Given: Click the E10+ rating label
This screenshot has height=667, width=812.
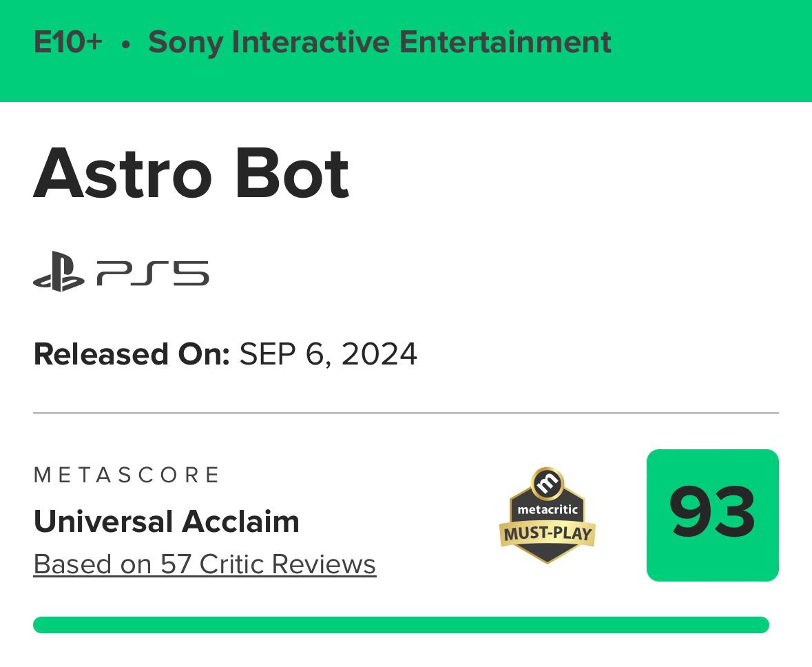Looking at the screenshot, I should (x=67, y=42).
